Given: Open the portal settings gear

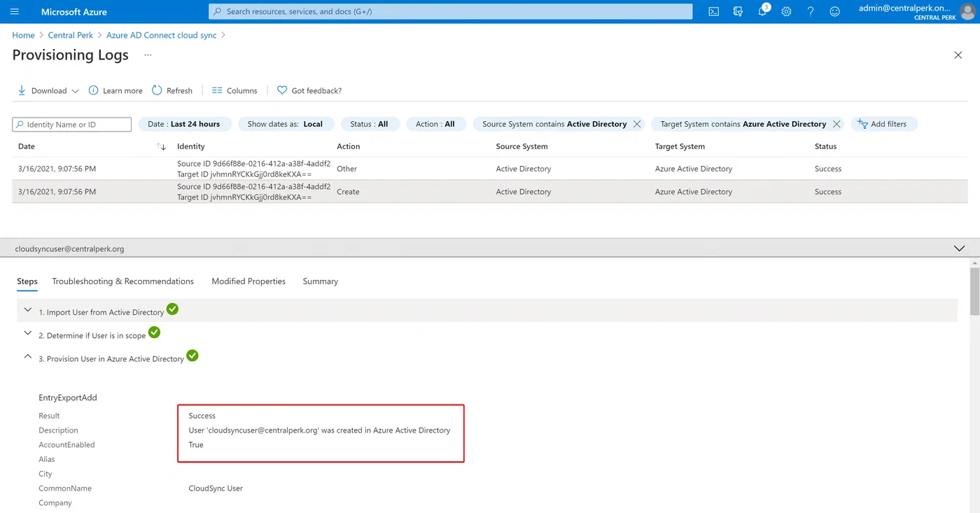Looking at the screenshot, I should tap(786, 12).
